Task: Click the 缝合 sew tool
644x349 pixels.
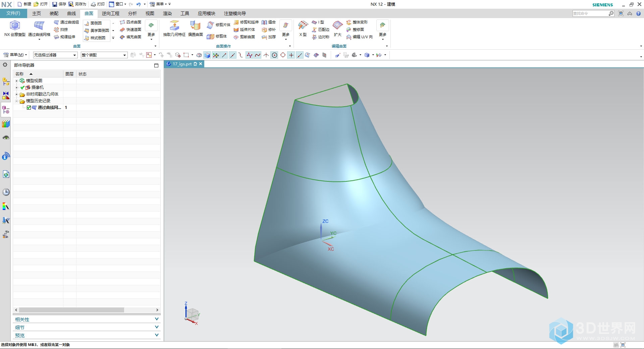Action: (x=269, y=22)
